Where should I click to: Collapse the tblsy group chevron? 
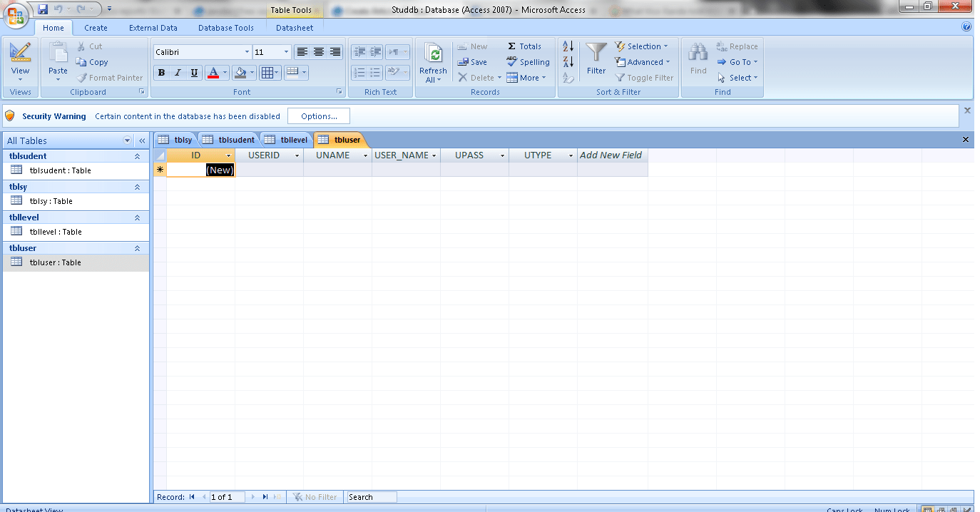137,187
